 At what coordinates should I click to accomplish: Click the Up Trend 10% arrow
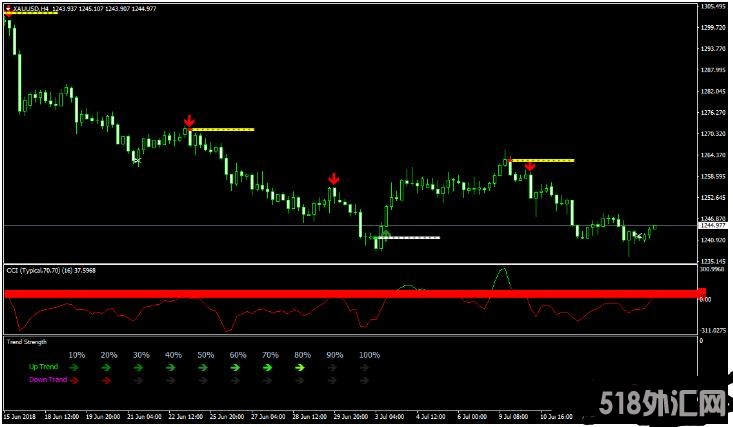(75, 368)
